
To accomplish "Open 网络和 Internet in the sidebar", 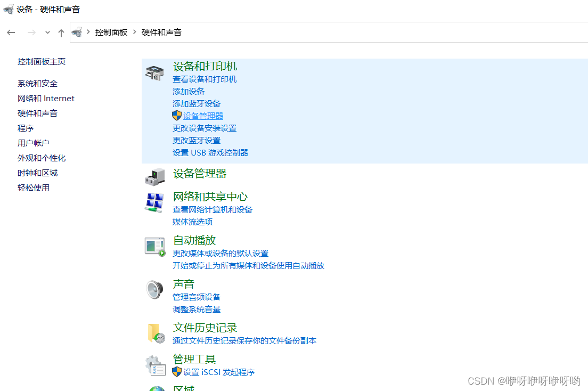I will (46, 99).
